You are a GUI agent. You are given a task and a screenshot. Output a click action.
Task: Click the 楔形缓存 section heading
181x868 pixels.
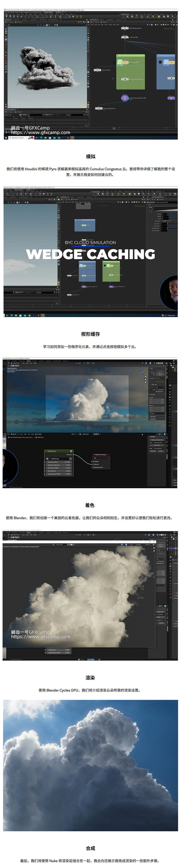(90, 334)
